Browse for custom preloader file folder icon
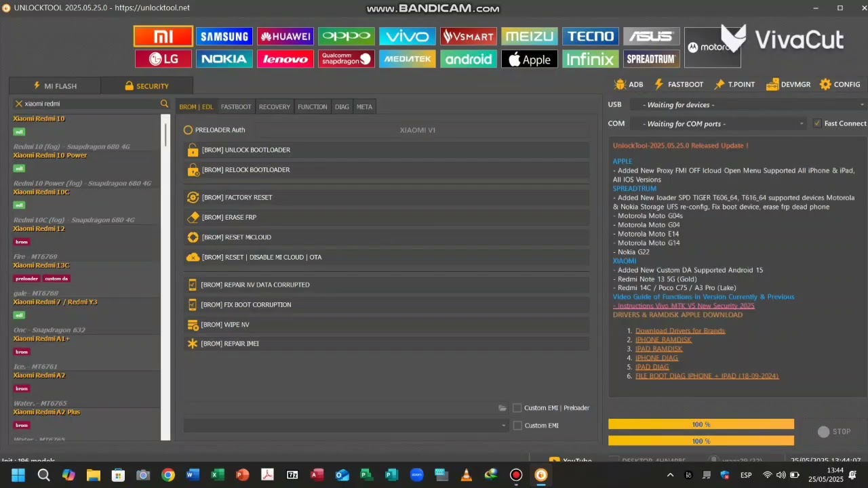The height and width of the screenshot is (488, 868). pyautogui.click(x=502, y=408)
